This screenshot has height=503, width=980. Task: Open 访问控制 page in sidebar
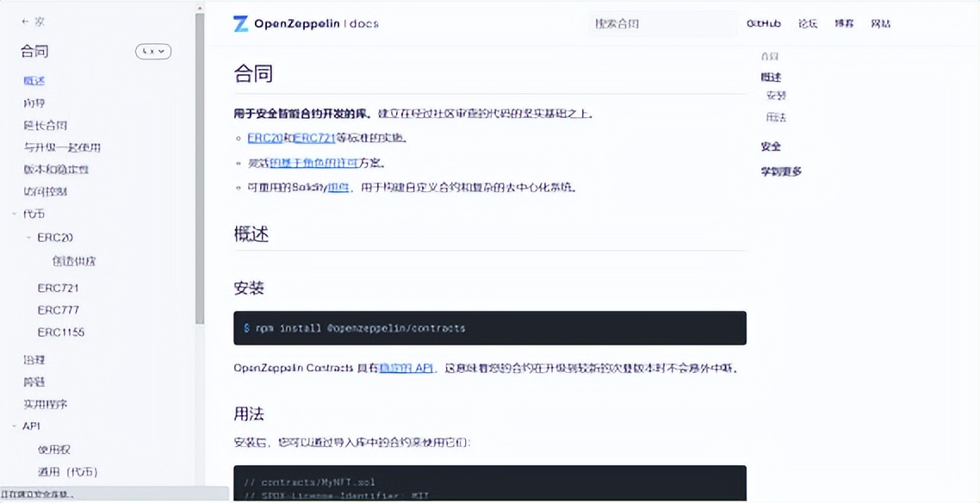(x=45, y=192)
